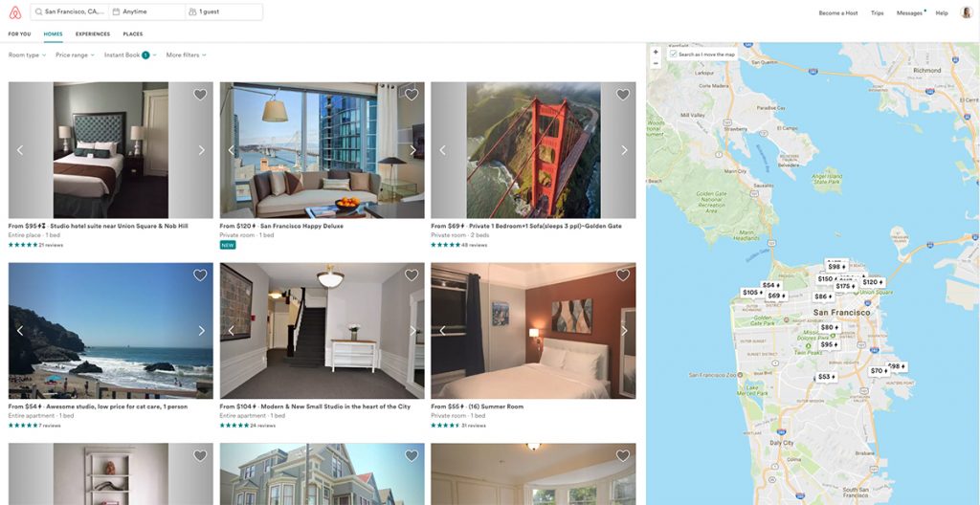
Task: Favorite the San Francisco Happy Deluxe listing
Action: tap(412, 95)
